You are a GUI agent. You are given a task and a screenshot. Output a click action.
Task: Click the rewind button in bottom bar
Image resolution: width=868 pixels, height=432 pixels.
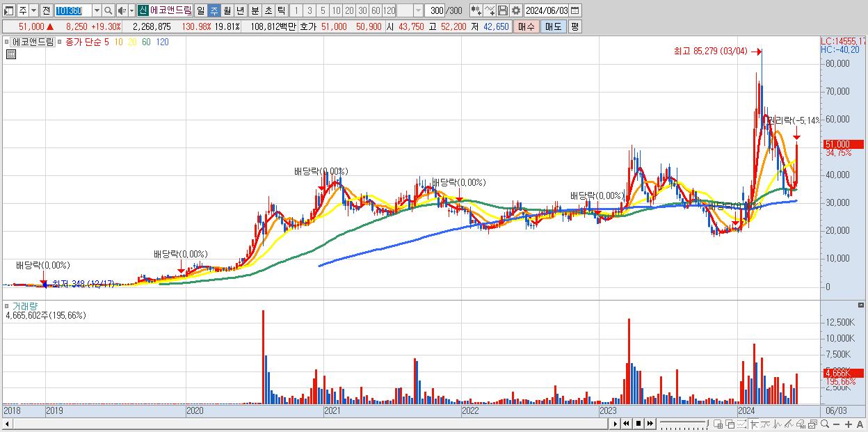pos(626,424)
